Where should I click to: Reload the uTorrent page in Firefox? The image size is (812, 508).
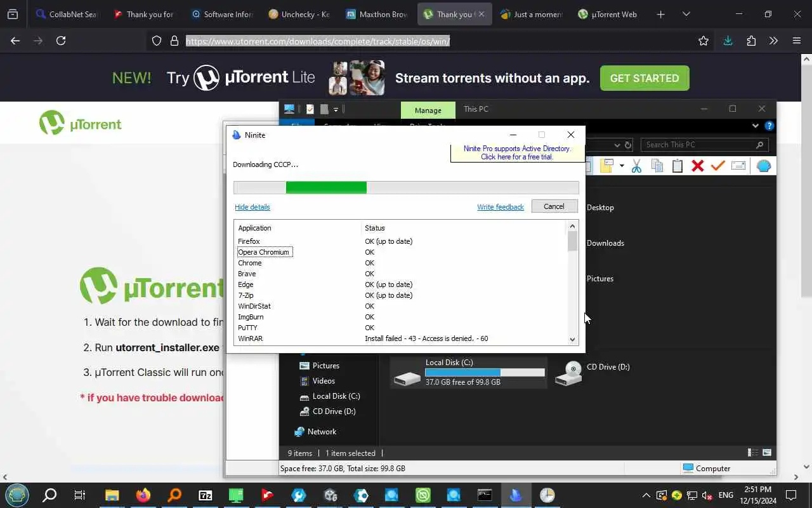(x=61, y=41)
